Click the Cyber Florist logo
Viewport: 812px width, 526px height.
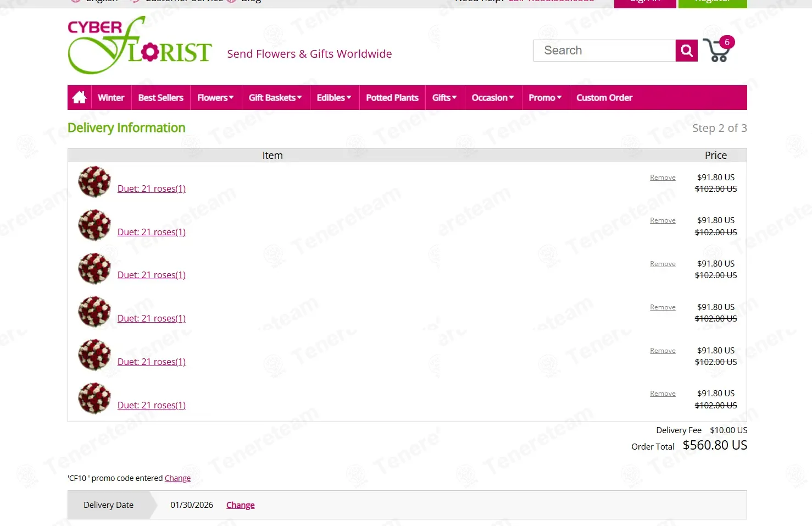[140, 46]
